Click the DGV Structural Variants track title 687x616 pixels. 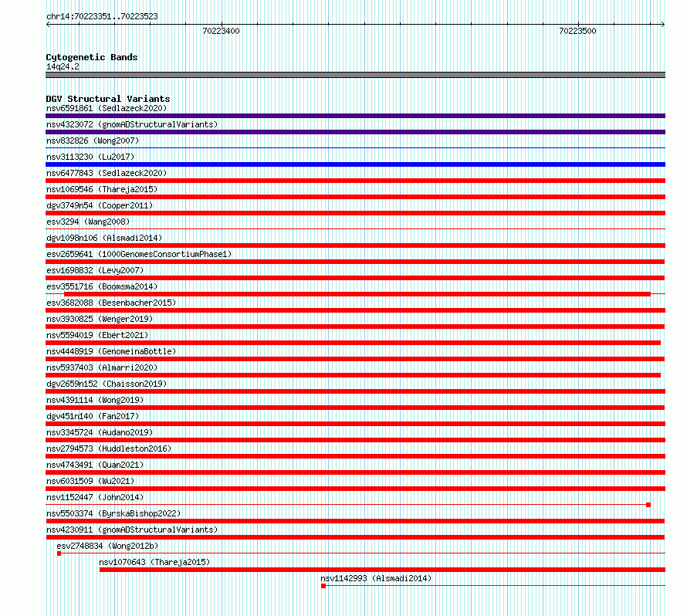pos(108,99)
